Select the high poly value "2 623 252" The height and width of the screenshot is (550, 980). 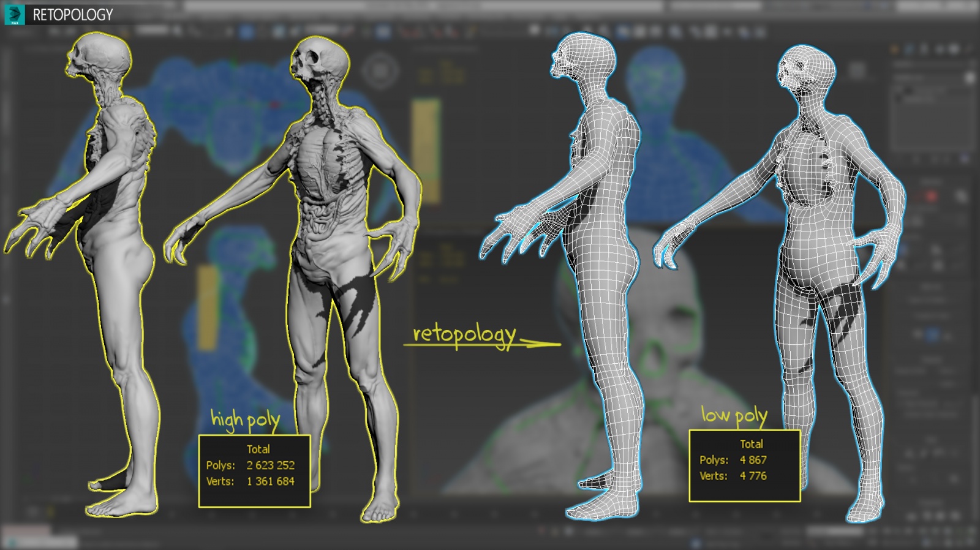pyautogui.click(x=271, y=465)
